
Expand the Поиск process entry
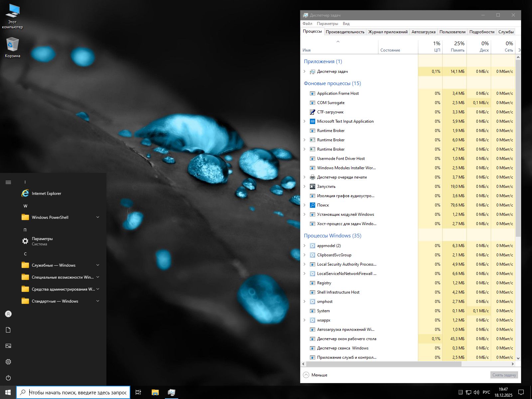305,205
